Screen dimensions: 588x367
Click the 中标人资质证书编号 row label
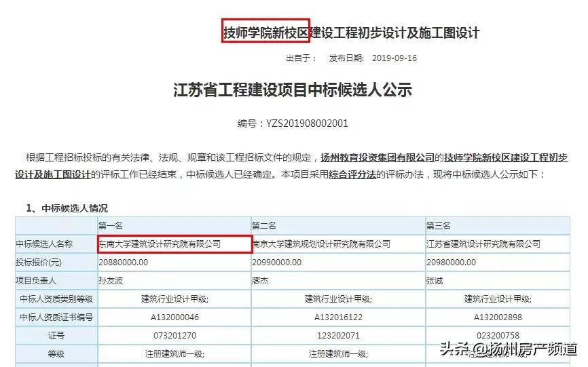click(56, 317)
